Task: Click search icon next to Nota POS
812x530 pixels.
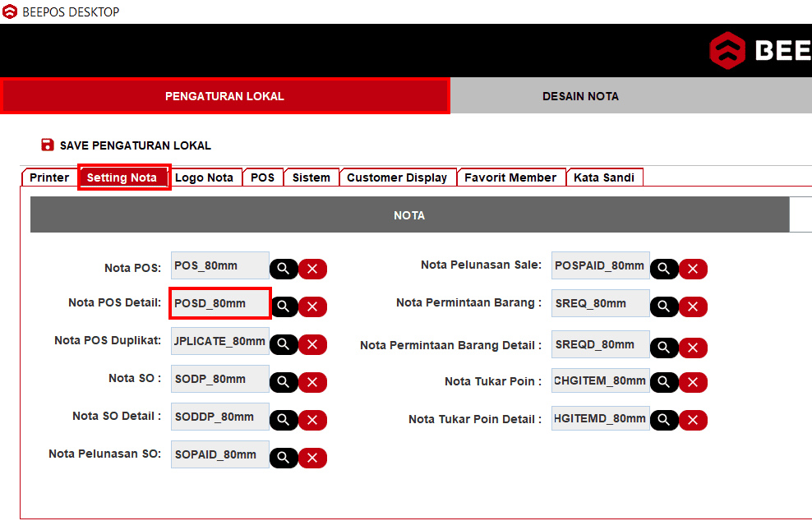Action: (283, 269)
